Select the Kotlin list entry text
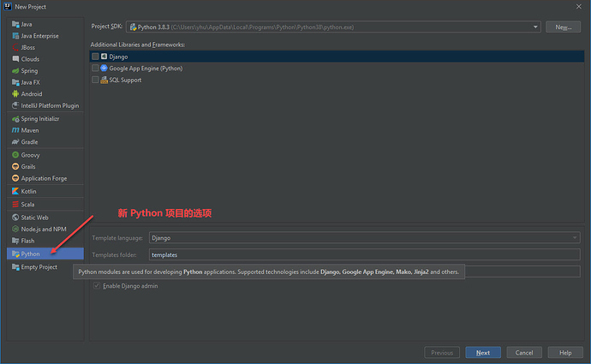Viewport: 591px width, 364px height. [x=28, y=191]
